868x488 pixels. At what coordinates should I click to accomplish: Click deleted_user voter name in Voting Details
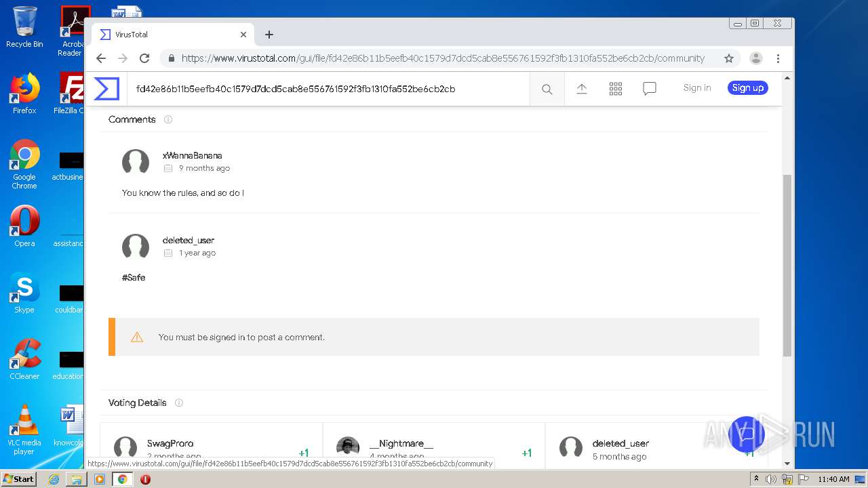[x=620, y=443]
